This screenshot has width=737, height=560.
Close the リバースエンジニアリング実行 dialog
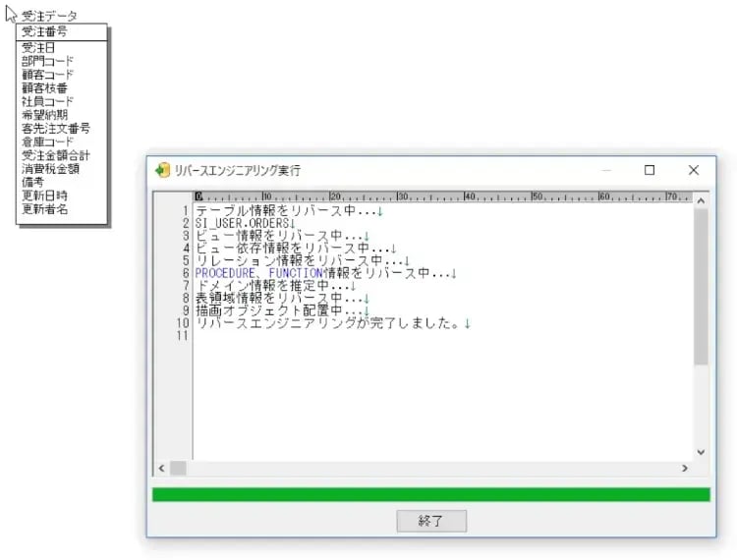click(694, 170)
